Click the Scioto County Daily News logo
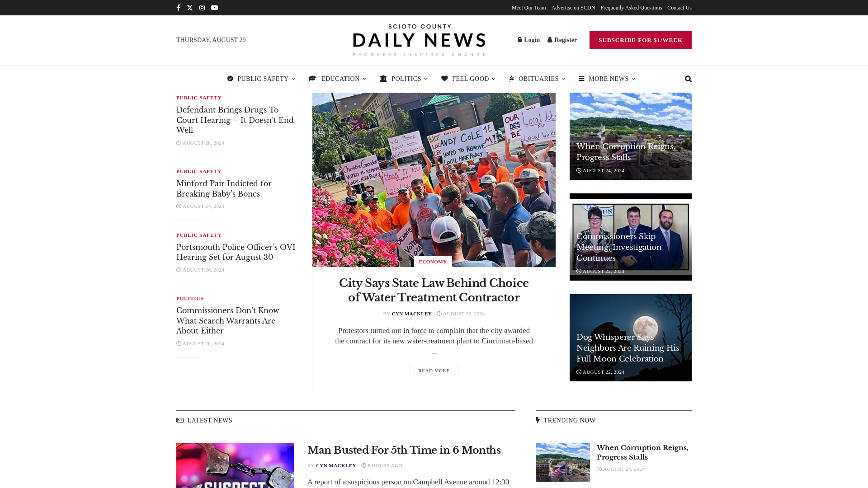 tap(419, 40)
